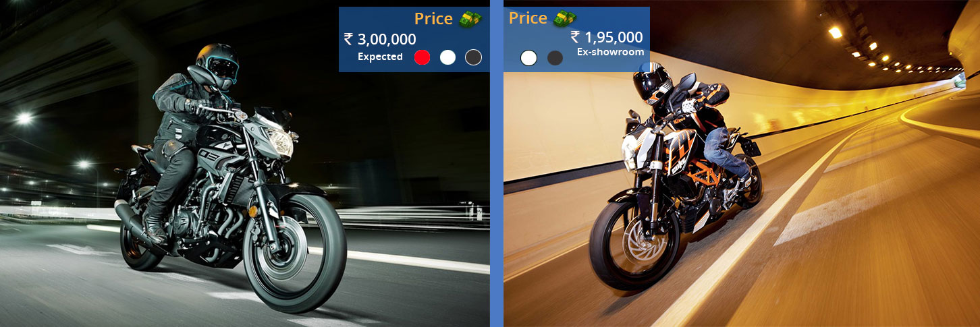Click the Price heading on the left panel
The image size is (980, 327).
pos(433,19)
